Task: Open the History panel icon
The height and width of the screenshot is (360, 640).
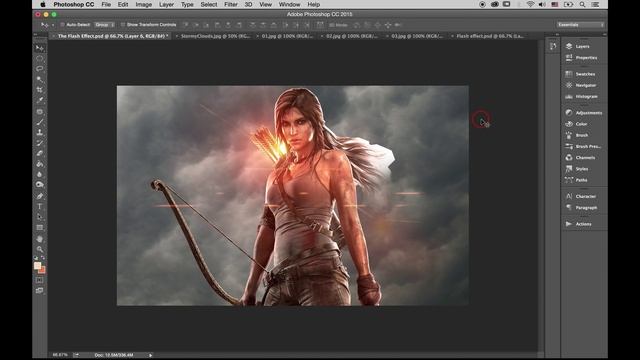Action: [x=553, y=46]
